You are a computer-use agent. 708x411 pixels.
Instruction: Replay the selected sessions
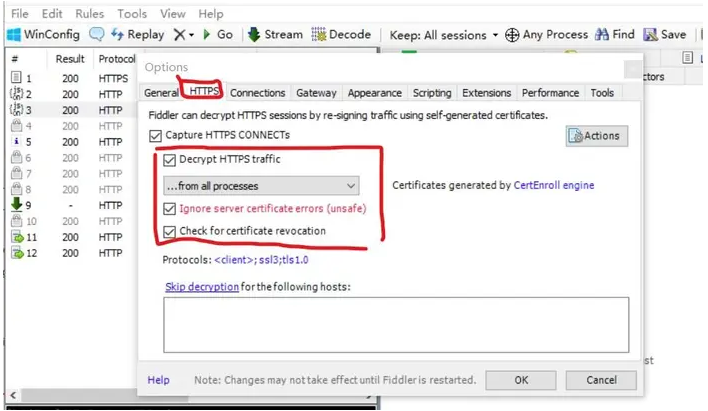coord(137,34)
